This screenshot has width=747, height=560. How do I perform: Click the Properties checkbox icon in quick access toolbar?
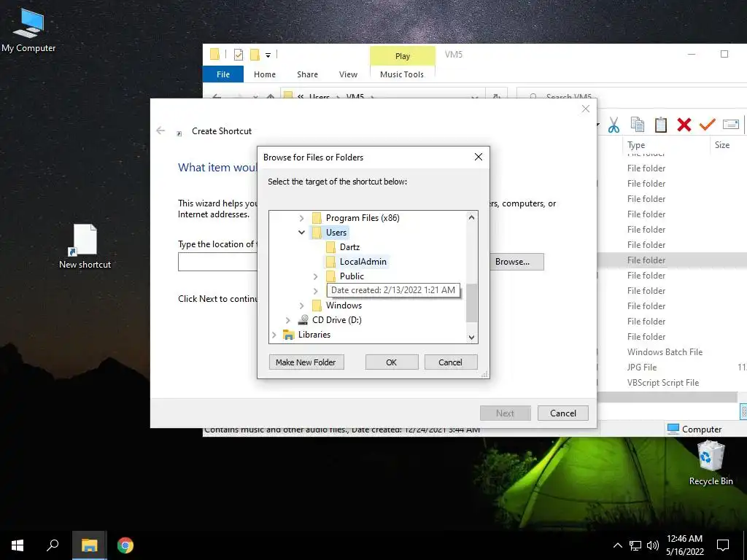(x=239, y=55)
